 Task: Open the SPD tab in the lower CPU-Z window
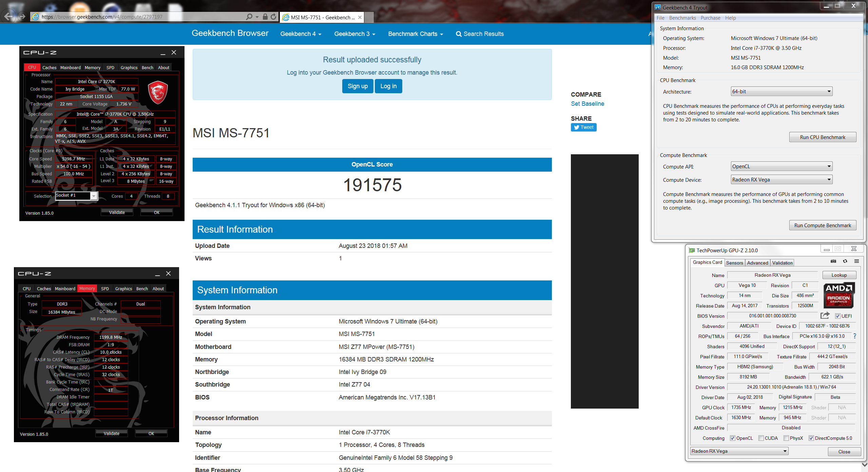[x=105, y=289]
